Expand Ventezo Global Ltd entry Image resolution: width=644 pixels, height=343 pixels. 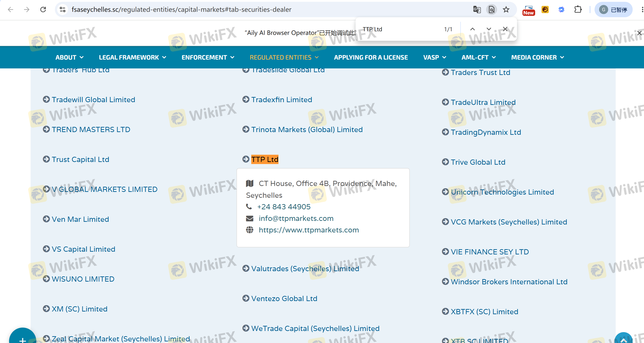(x=284, y=298)
